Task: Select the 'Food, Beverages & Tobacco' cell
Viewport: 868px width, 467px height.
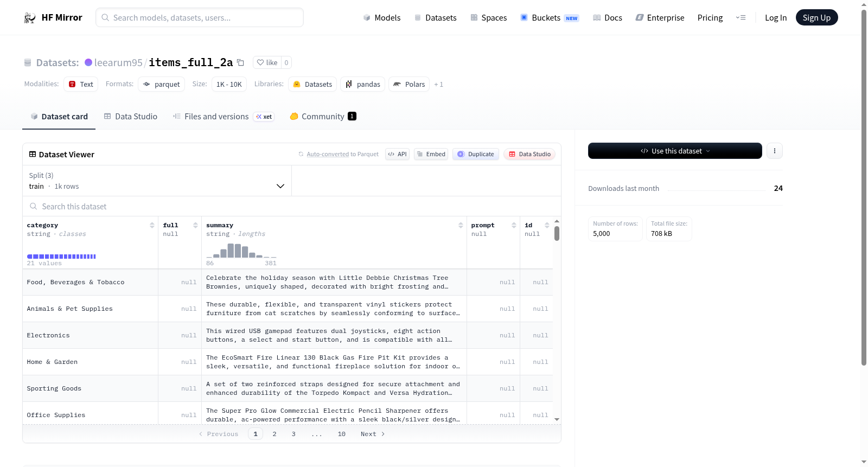Action: (91, 282)
